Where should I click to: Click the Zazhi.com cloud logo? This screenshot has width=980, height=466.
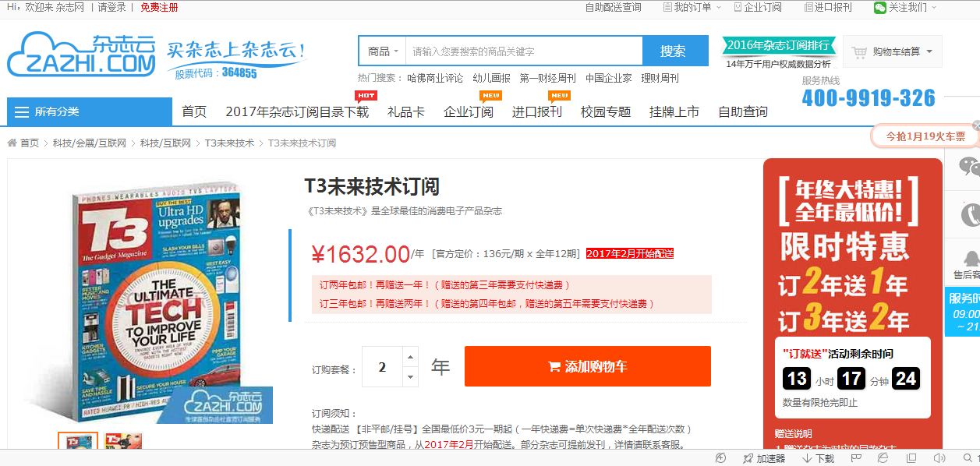click(x=82, y=55)
